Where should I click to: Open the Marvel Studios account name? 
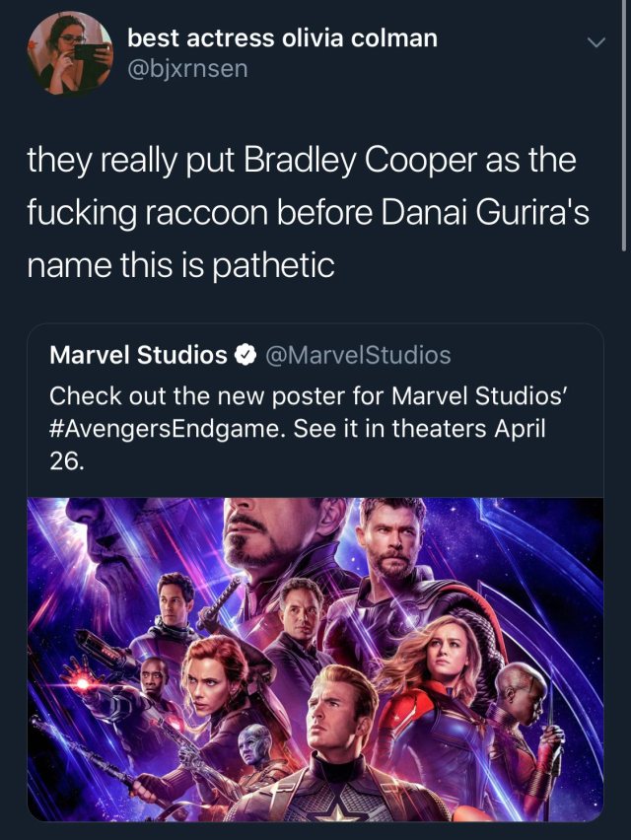pos(138,355)
